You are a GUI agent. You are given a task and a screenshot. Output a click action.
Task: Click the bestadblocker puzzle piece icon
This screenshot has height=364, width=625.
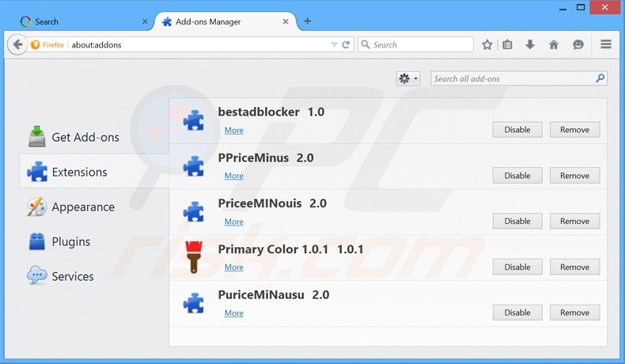coord(193,120)
